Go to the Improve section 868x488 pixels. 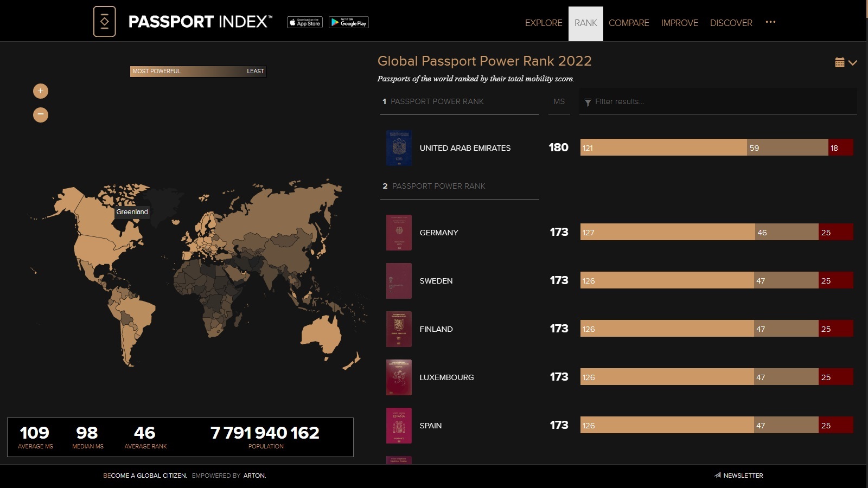coord(679,23)
